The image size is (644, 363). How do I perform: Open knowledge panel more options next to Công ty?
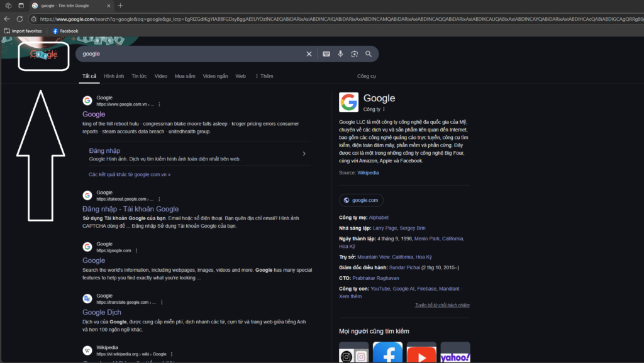384,109
